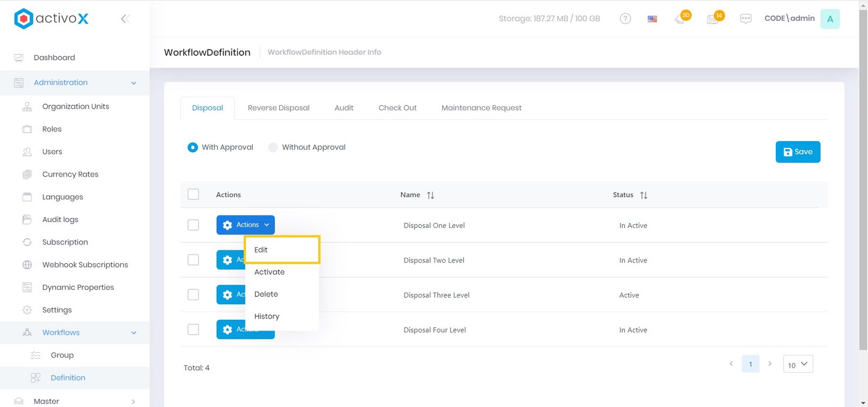
Task: Open Actions dropdown for Disposal Four Level
Action: 246,329
